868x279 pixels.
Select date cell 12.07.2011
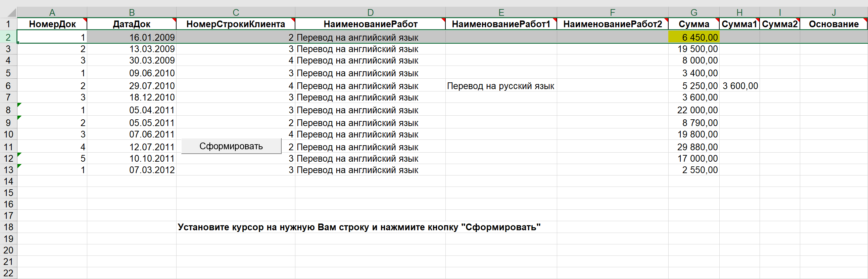(x=132, y=147)
